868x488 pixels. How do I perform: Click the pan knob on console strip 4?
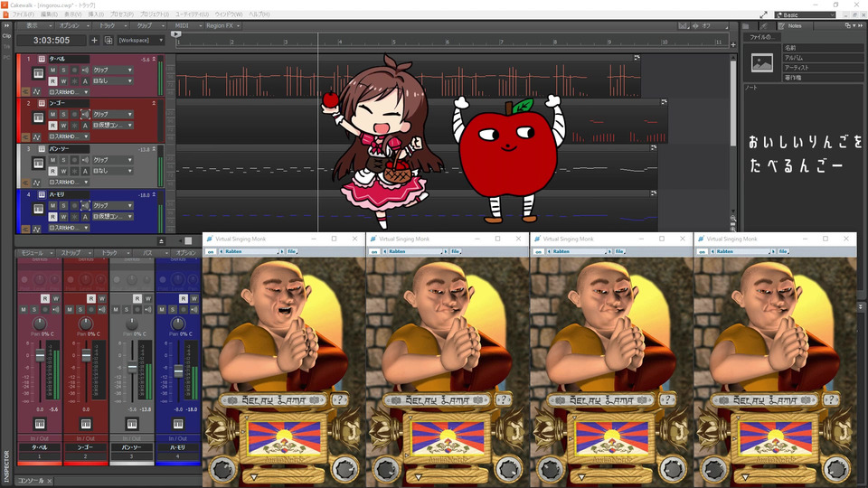click(x=178, y=324)
